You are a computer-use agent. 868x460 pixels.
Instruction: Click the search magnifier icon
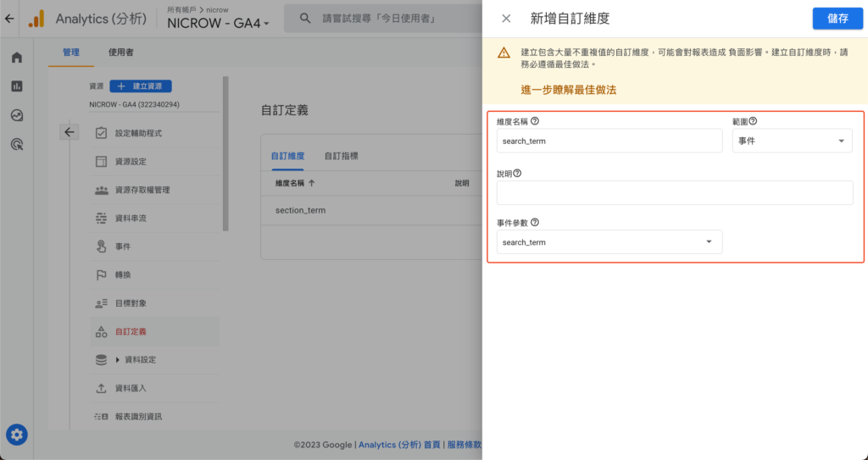pos(305,19)
